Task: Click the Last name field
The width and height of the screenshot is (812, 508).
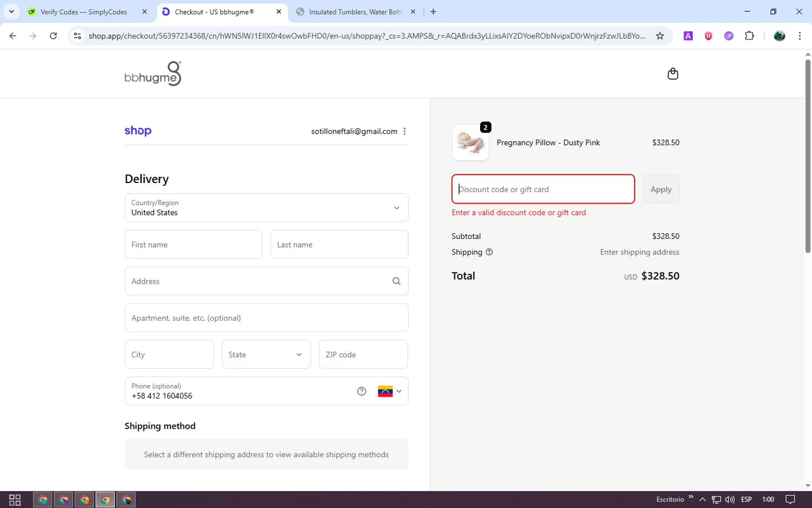Action: coord(339,245)
